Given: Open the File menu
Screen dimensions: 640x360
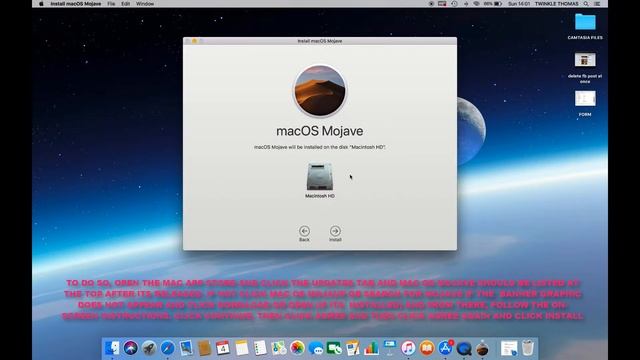Looking at the screenshot, I should [111, 4].
